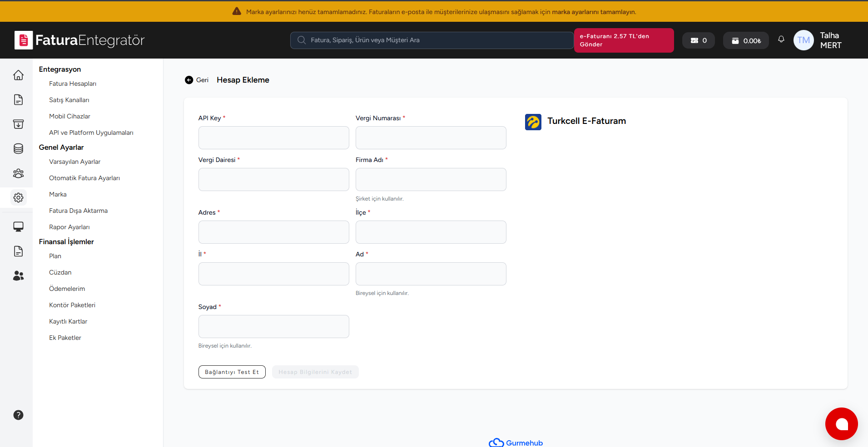Open the invoice document icon in sidebar

tap(18, 99)
